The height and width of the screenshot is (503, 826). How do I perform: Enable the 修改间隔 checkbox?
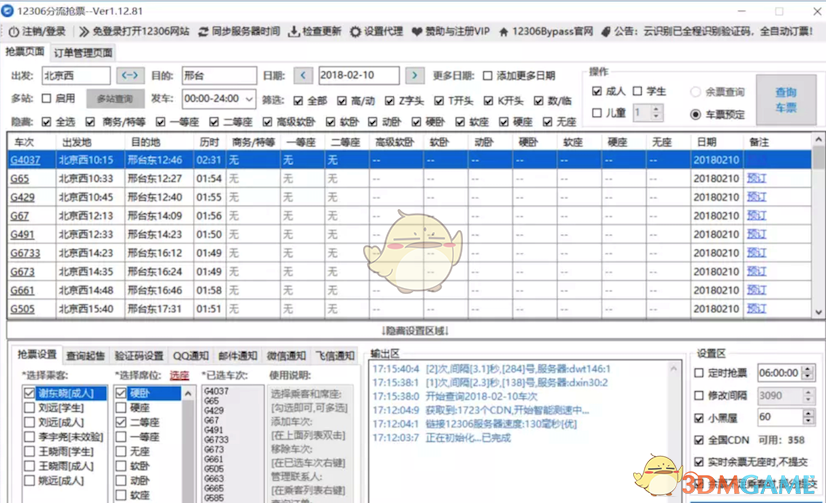coord(699,396)
